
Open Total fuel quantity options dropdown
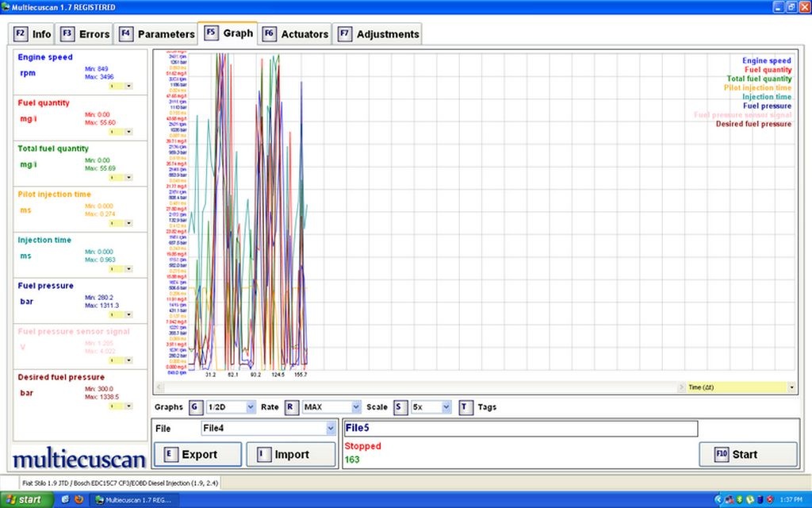click(128, 177)
